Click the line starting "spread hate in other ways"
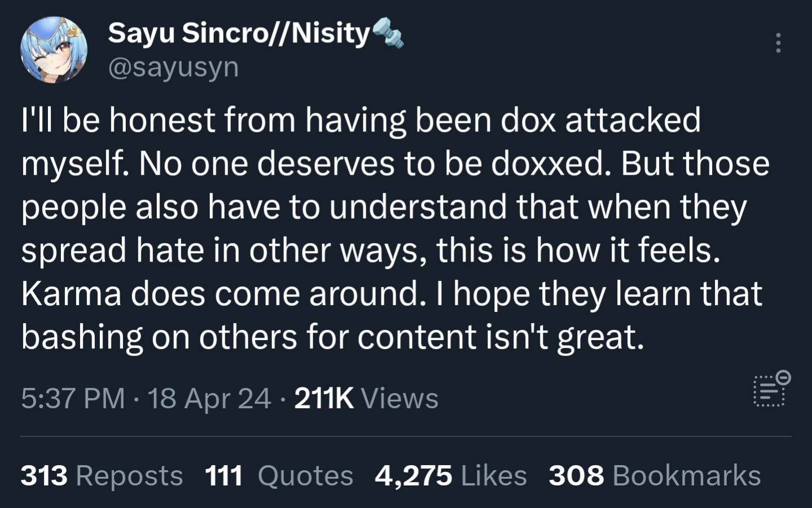 [x=371, y=250]
